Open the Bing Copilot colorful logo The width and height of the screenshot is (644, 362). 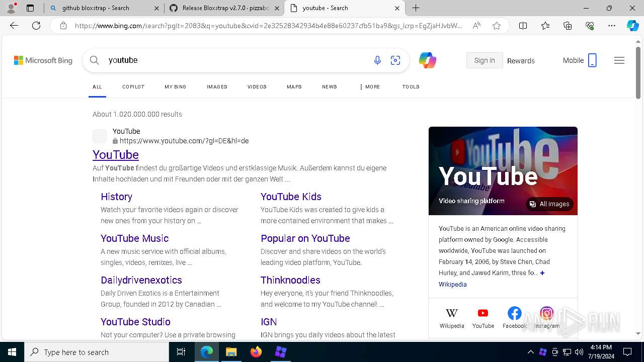coord(428,60)
